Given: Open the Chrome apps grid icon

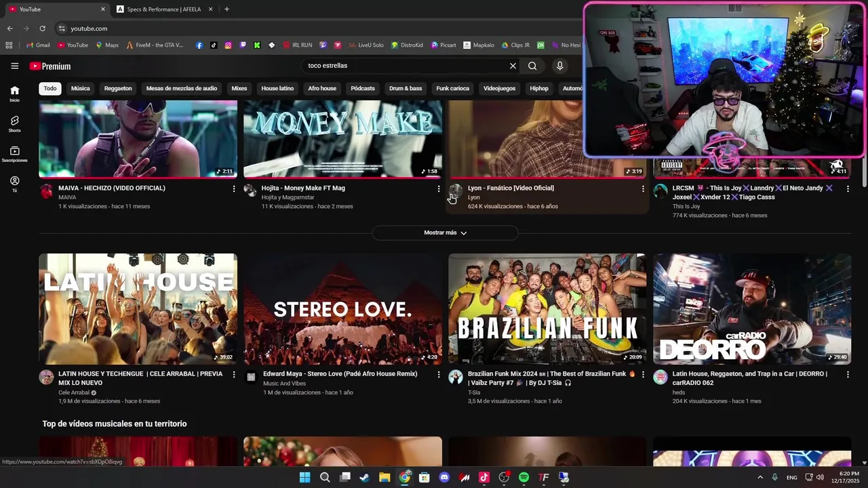Looking at the screenshot, I should pyautogui.click(x=9, y=45).
